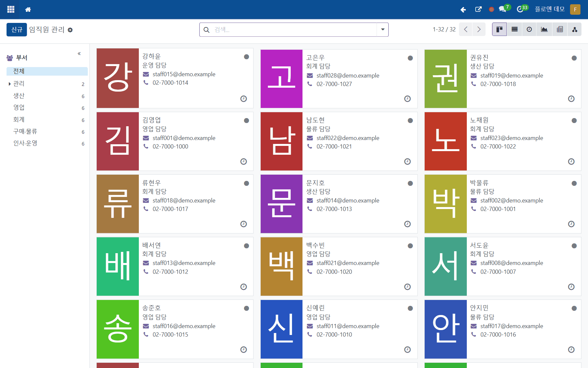
Task: Switch to activity view
Action: point(529,29)
